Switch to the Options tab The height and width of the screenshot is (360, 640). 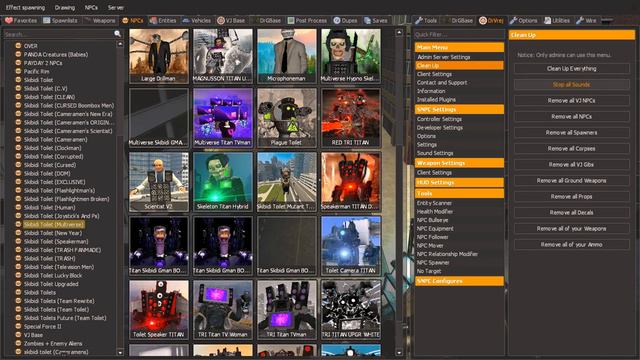coord(523,20)
